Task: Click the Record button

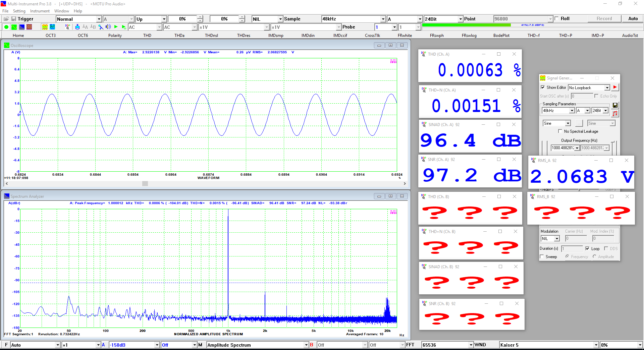Action: pyautogui.click(x=604, y=19)
